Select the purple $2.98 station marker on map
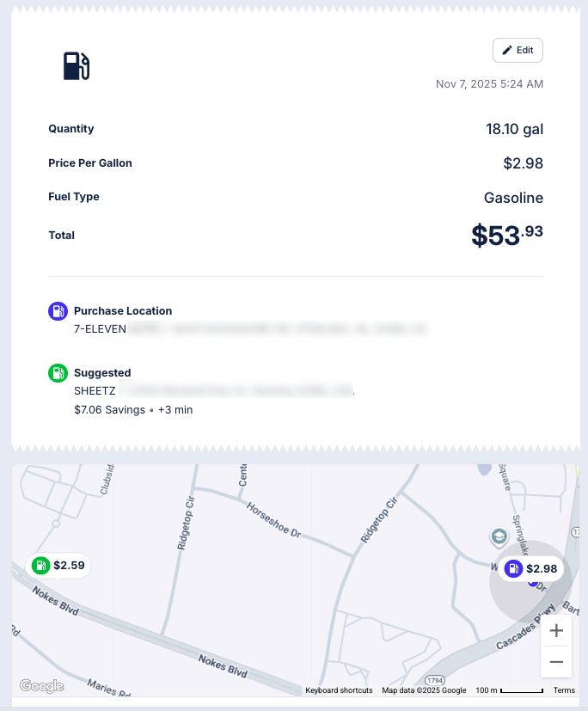Screen dimensions: 588x711 531,568
